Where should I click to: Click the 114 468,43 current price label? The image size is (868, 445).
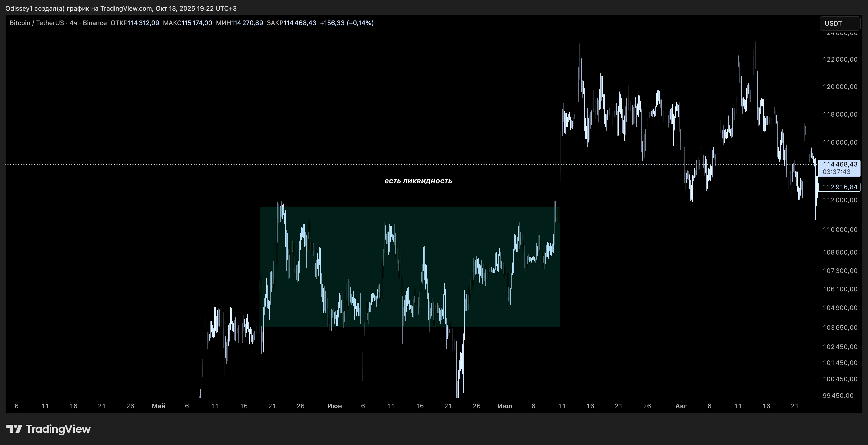[x=840, y=164]
